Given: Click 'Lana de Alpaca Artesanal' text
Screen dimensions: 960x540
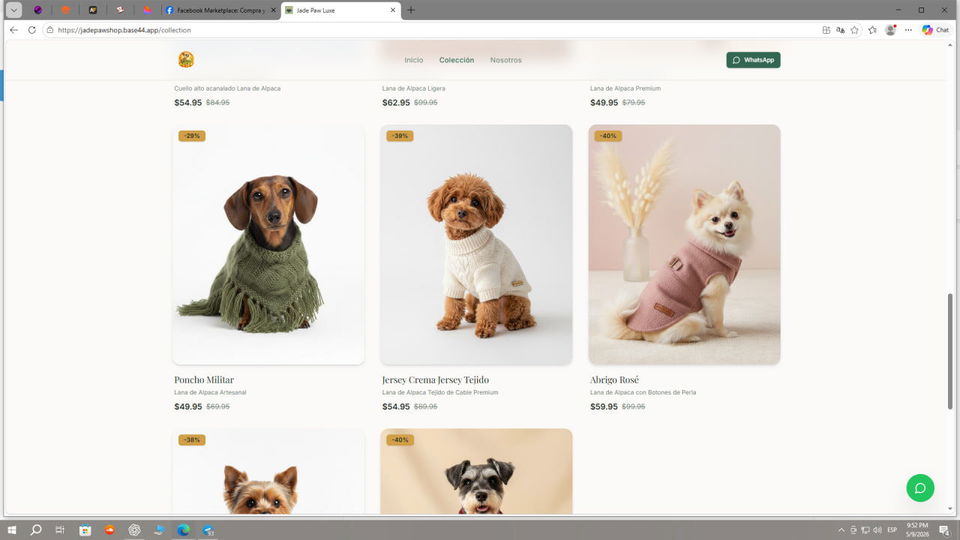Looking at the screenshot, I should pyautogui.click(x=210, y=392).
